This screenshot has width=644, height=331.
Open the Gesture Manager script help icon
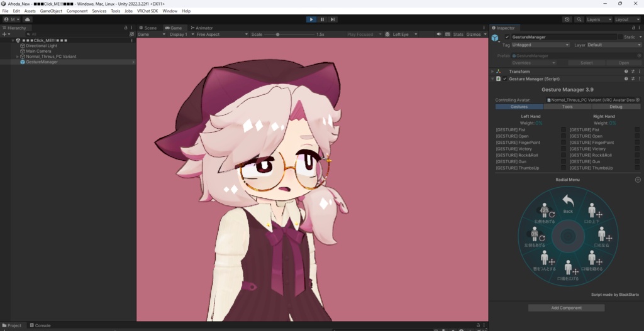point(626,79)
